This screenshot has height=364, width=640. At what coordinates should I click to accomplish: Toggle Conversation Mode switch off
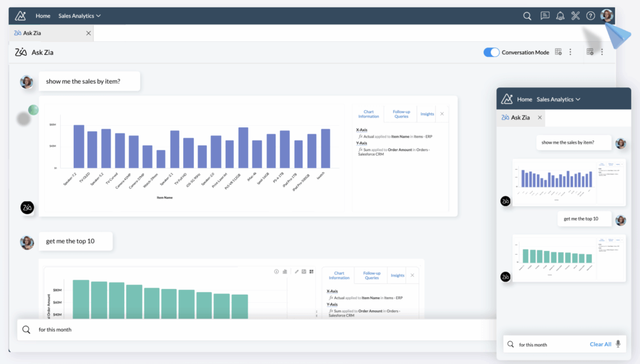point(491,52)
